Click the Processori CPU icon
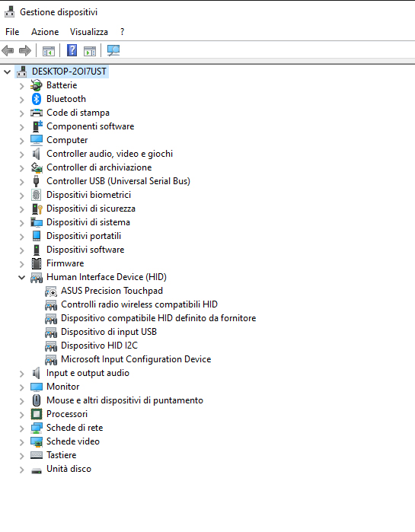The width and height of the screenshot is (415, 532). click(x=37, y=414)
